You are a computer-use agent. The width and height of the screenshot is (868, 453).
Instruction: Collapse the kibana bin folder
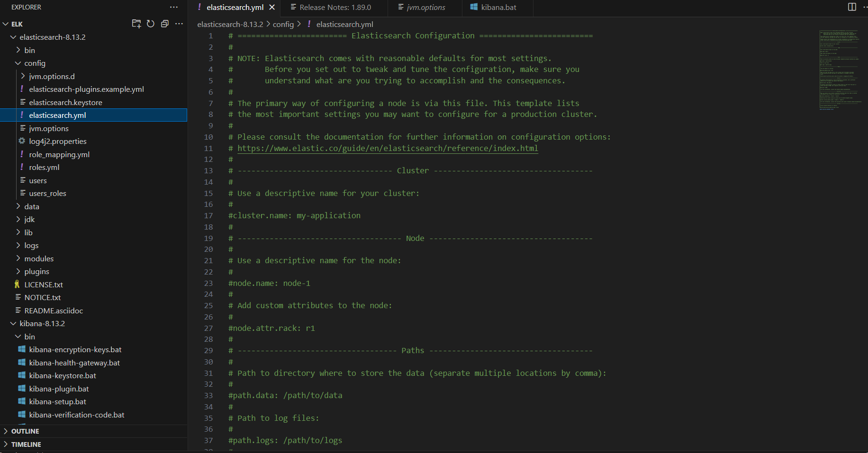pyautogui.click(x=18, y=337)
